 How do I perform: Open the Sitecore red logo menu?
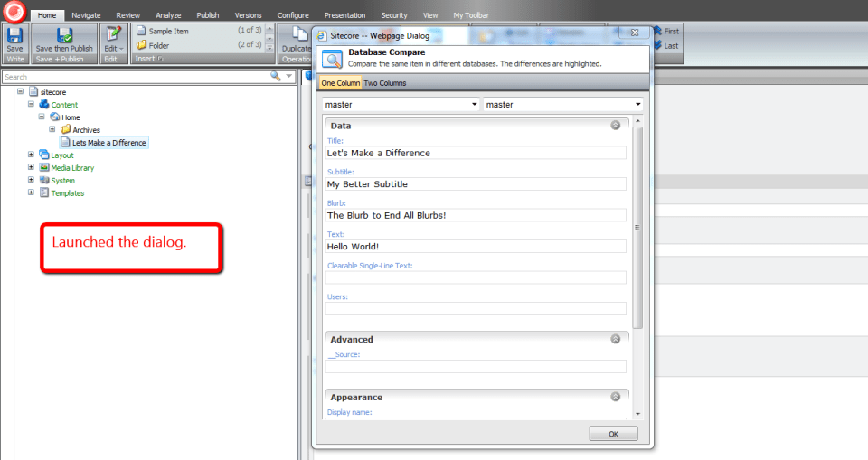pos(15,12)
